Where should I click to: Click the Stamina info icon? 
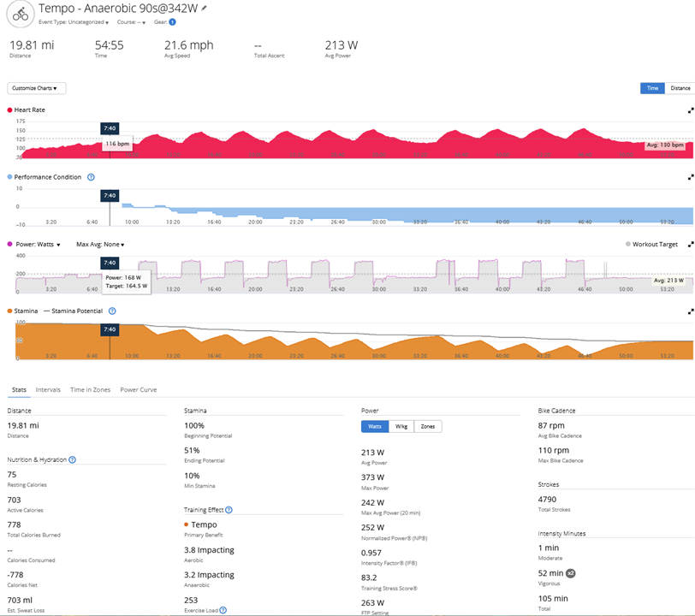112,310
